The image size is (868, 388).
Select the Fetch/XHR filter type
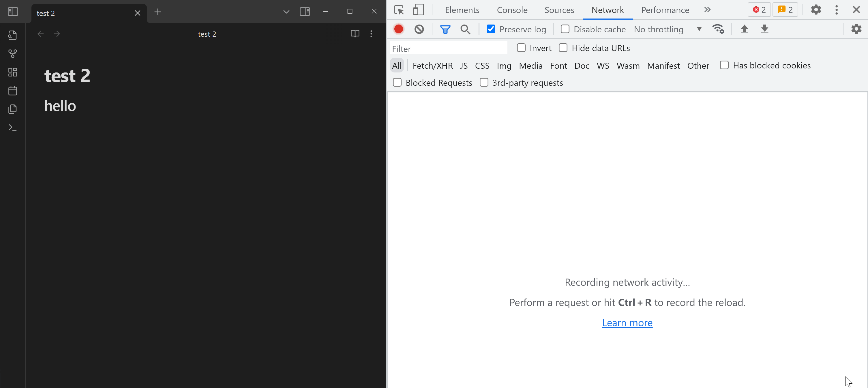click(432, 66)
